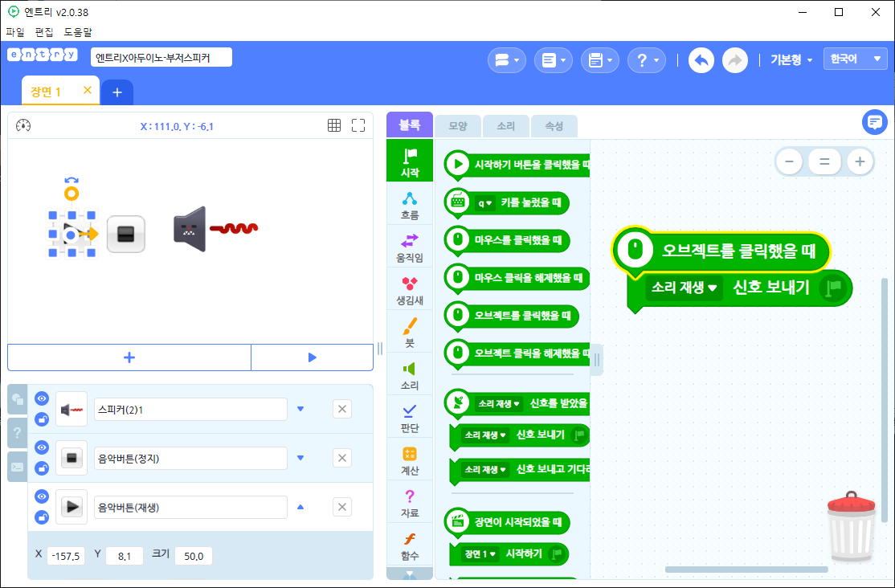Delete the 스피커(2)1 object

(x=342, y=409)
